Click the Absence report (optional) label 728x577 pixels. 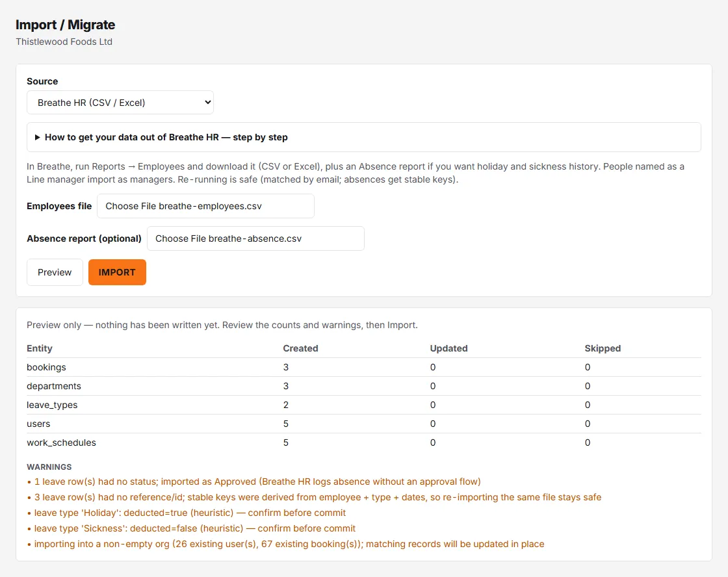(84, 238)
